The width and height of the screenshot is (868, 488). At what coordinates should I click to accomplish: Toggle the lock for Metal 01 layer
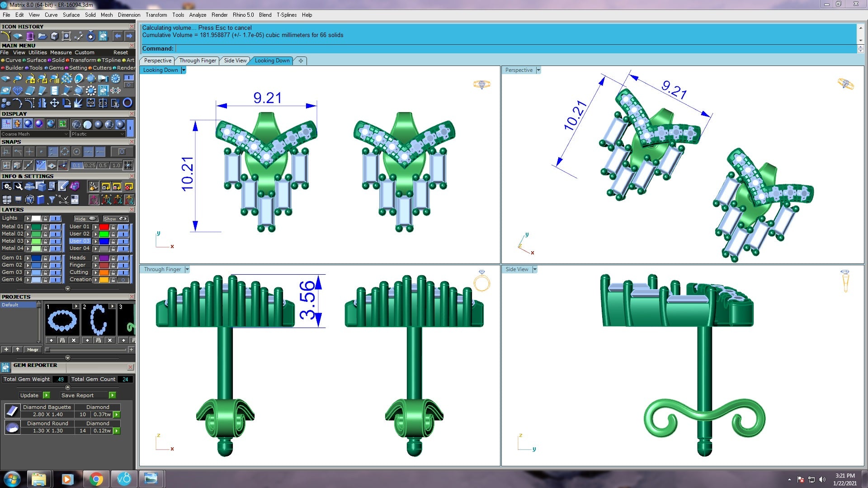pos(45,227)
